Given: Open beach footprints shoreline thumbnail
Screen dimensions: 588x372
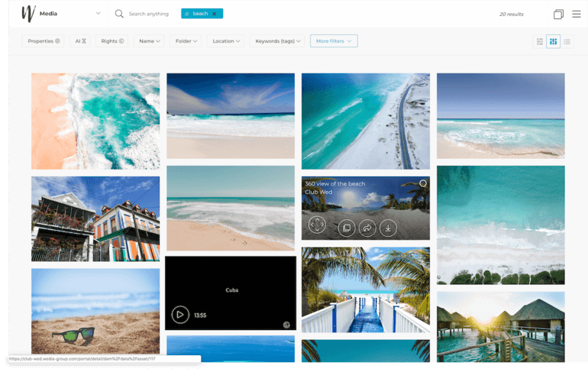Looking at the screenshot, I should (x=231, y=208).
